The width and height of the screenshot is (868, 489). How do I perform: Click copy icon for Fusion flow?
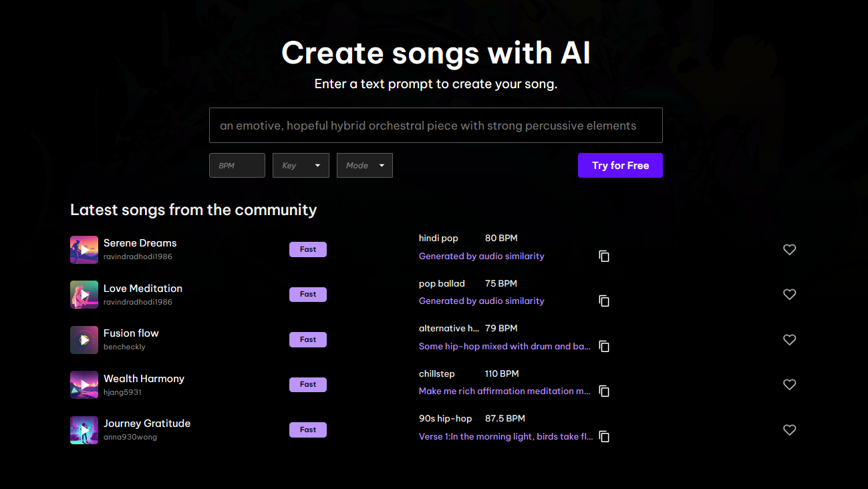coord(604,346)
